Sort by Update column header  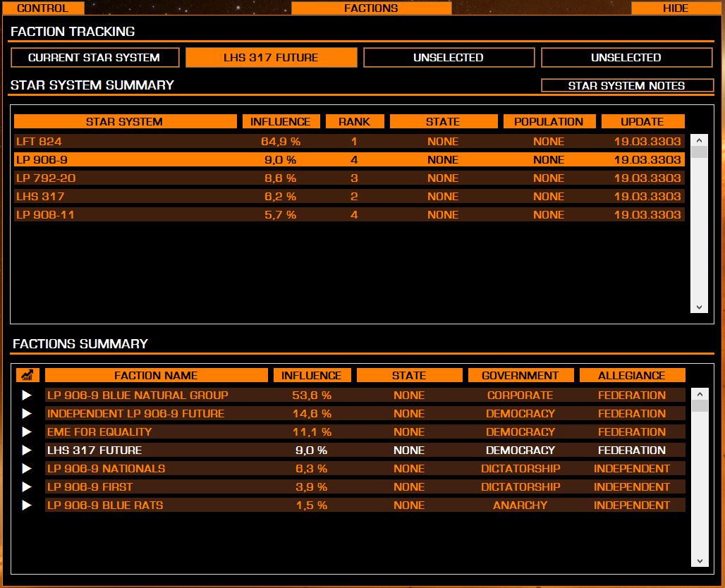(642, 121)
